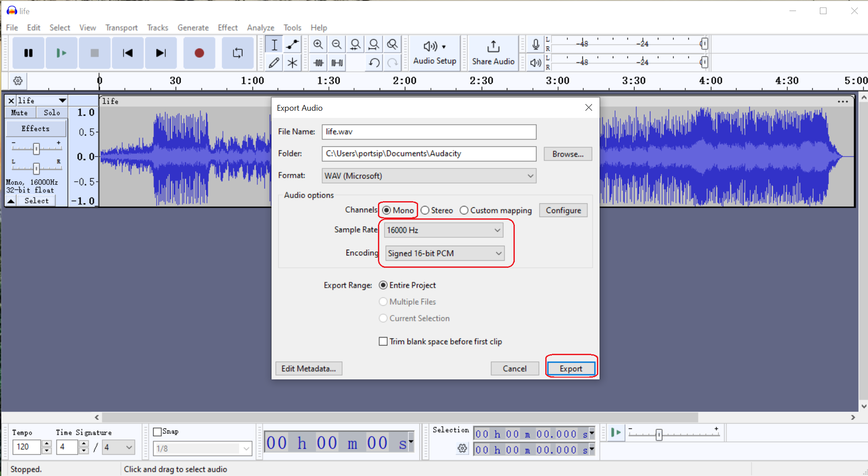868x476 pixels.
Task: Click the Browse... folder button
Action: (x=567, y=154)
